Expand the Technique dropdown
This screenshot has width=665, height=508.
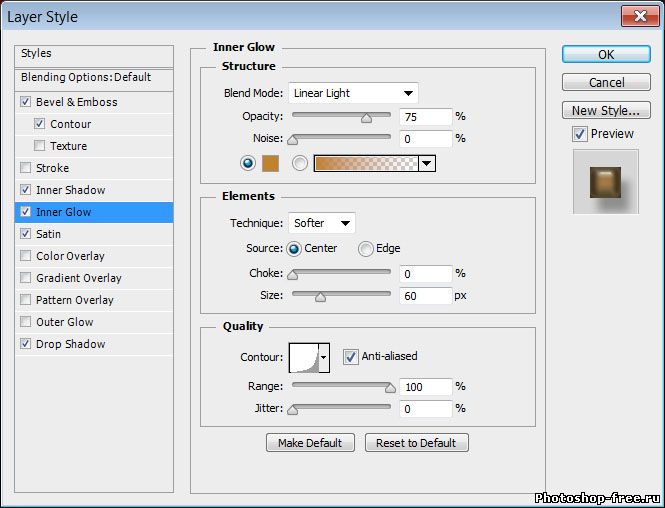[322, 223]
